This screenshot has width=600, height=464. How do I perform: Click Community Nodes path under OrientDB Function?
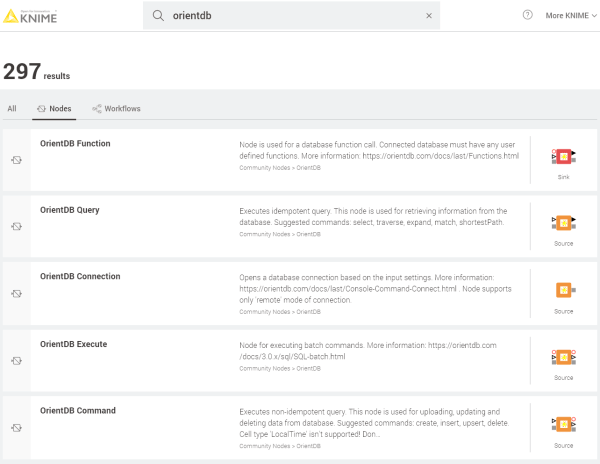coord(280,168)
